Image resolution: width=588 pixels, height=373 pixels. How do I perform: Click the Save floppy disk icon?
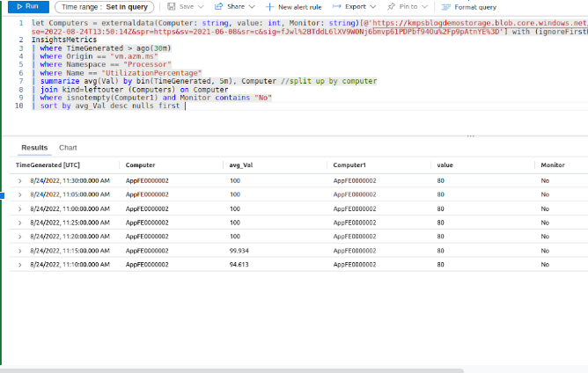tap(172, 6)
